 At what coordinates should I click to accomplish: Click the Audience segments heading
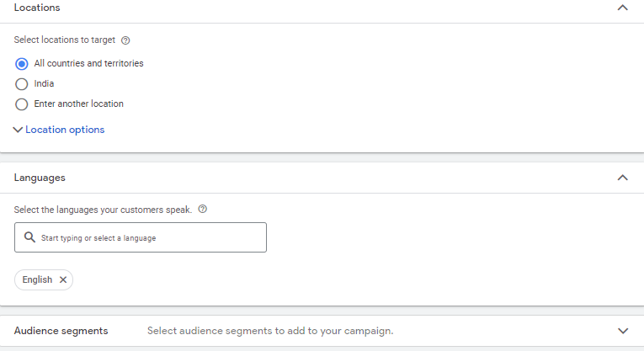[61, 331]
